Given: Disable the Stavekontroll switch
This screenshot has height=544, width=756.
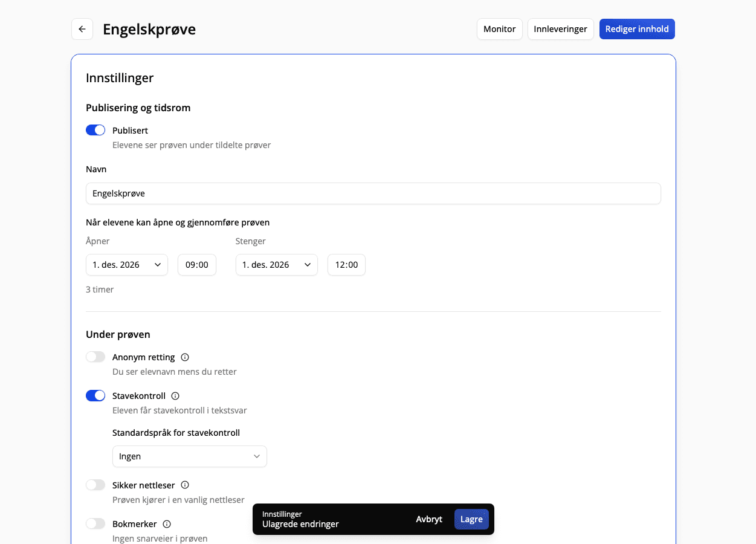Looking at the screenshot, I should pos(95,395).
